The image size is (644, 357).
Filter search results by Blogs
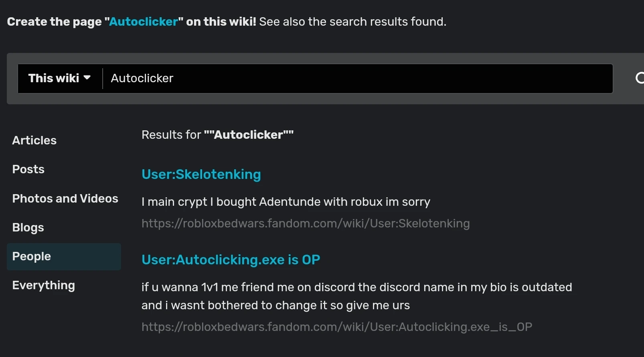[x=28, y=227]
